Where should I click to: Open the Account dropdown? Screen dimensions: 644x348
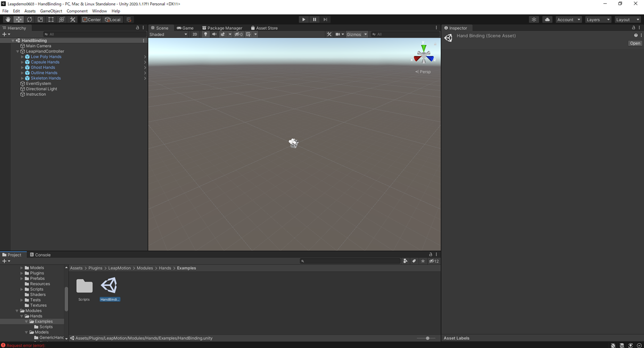pyautogui.click(x=568, y=20)
